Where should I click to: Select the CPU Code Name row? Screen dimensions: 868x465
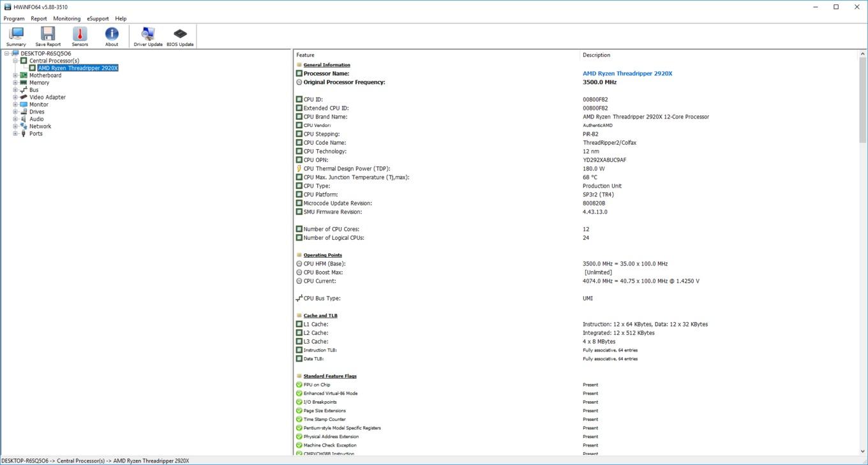click(576, 143)
